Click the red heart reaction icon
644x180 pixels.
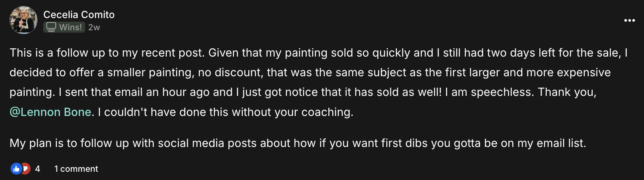(x=26, y=169)
